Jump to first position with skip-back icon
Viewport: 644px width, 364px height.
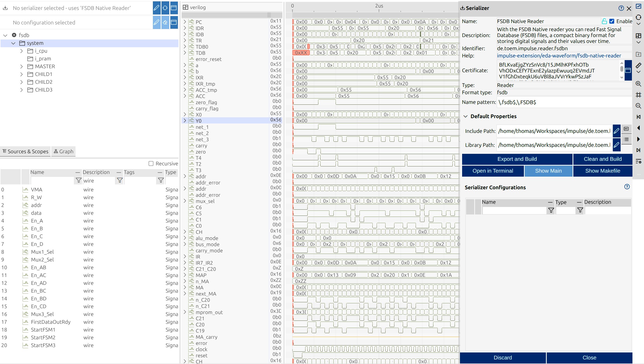638,117
